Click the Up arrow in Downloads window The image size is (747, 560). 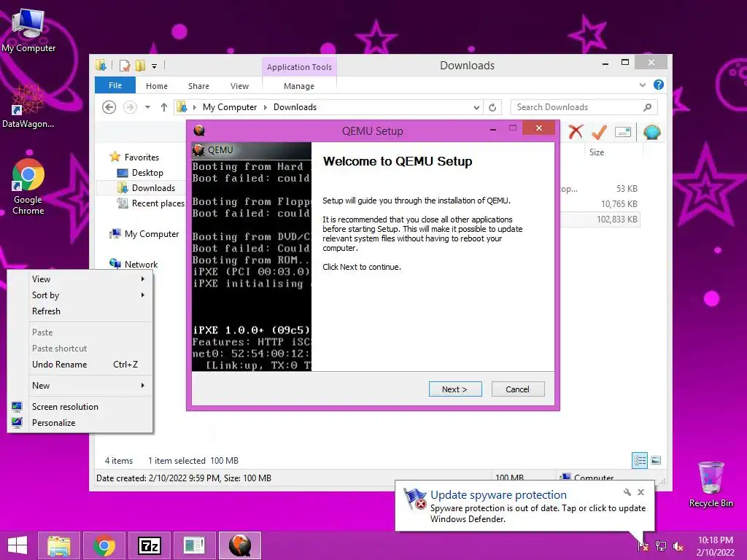pyautogui.click(x=164, y=107)
